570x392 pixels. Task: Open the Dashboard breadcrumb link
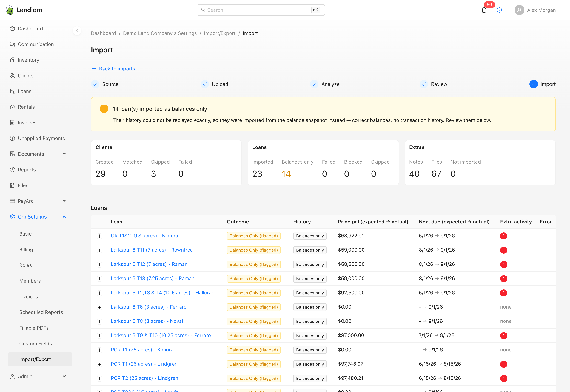(x=103, y=33)
